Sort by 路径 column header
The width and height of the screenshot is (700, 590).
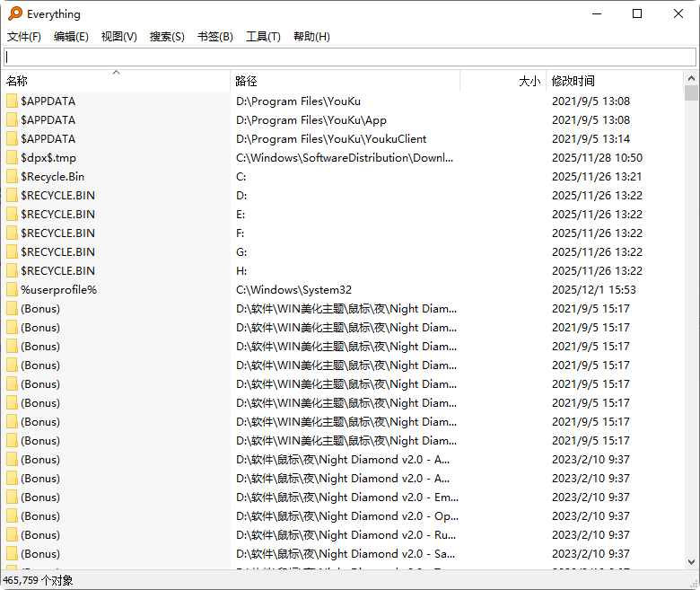coord(346,82)
